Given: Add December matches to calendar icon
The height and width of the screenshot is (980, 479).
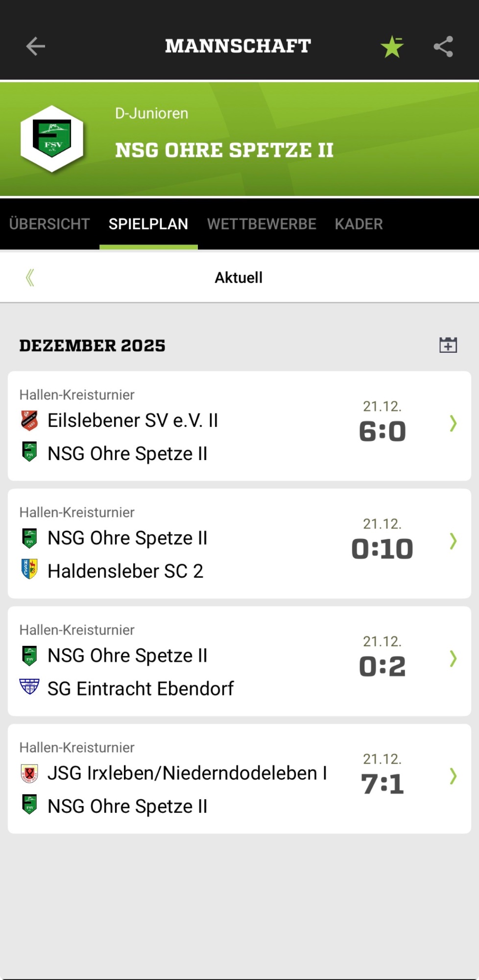Looking at the screenshot, I should coord(448,345).
